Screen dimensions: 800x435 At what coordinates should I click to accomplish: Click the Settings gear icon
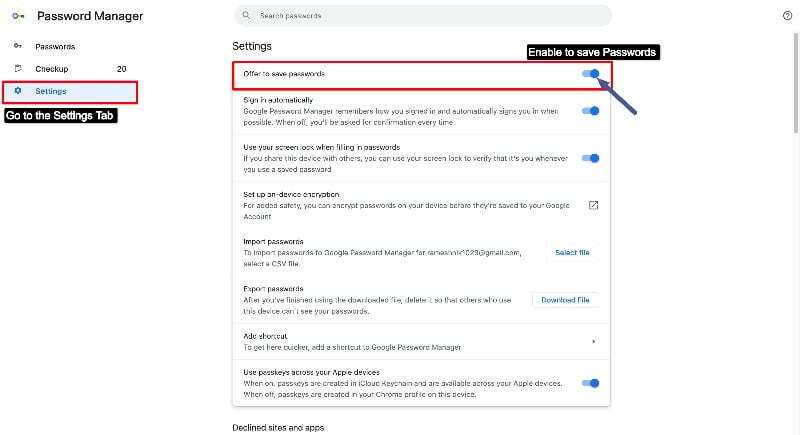pos(18,91)
